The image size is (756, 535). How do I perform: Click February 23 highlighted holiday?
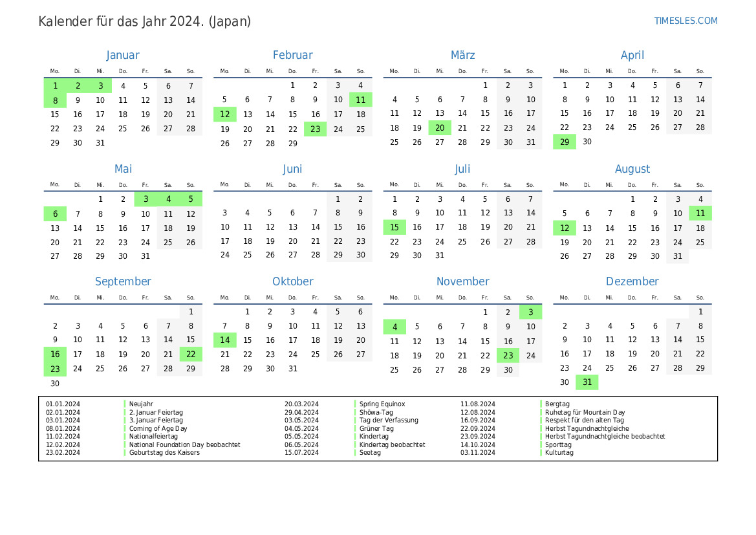315,129
